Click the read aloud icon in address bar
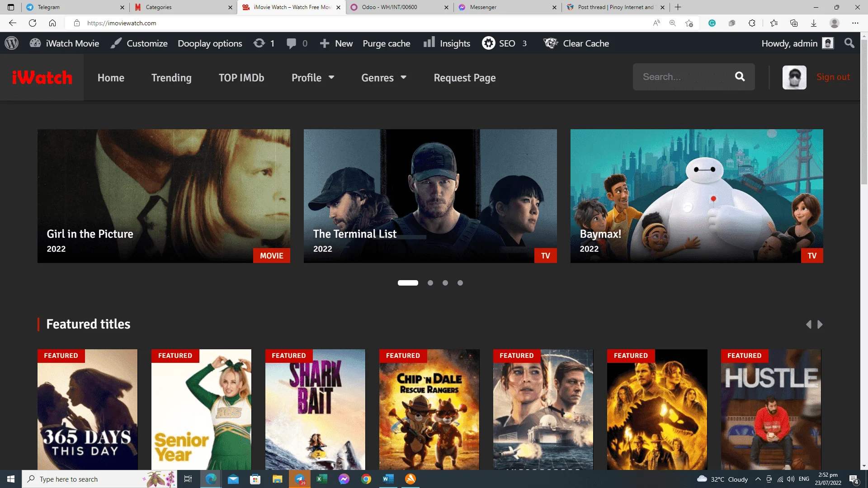The image size is (868, 488). [656, 23]
